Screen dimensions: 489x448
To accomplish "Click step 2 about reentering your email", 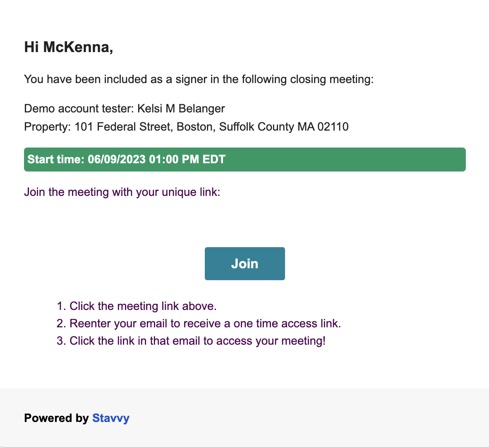I will [x=199, y=324].
